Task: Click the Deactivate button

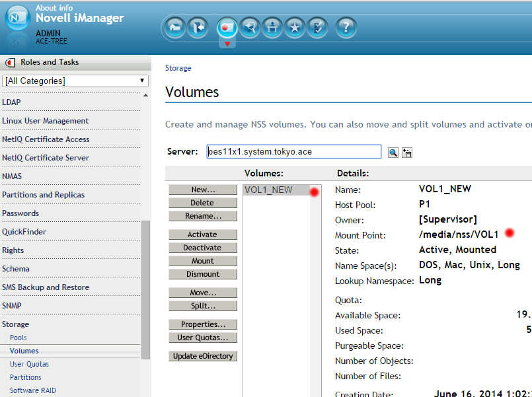Action: coord(203,248)
